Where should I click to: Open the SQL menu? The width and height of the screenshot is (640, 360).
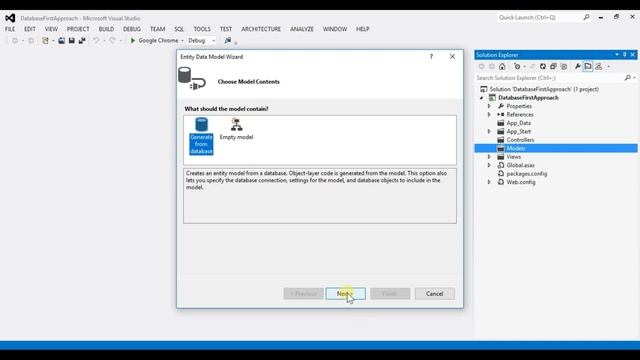coord(179,29)
